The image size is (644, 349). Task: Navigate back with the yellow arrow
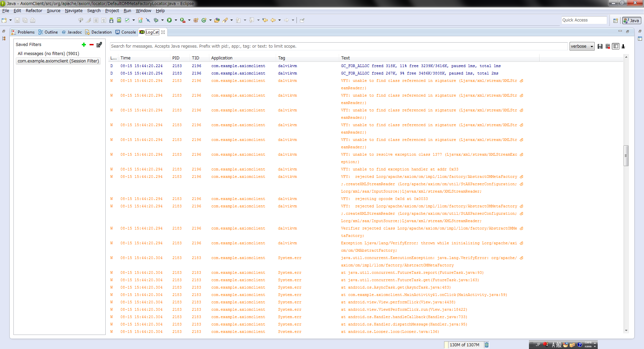pos(273,20)
